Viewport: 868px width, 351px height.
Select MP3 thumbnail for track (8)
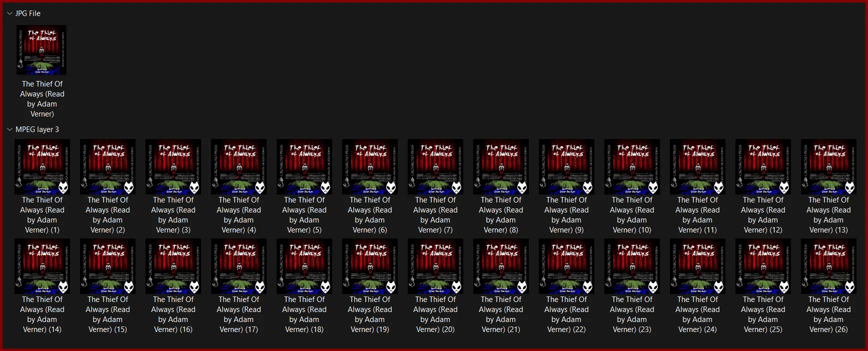501,166
